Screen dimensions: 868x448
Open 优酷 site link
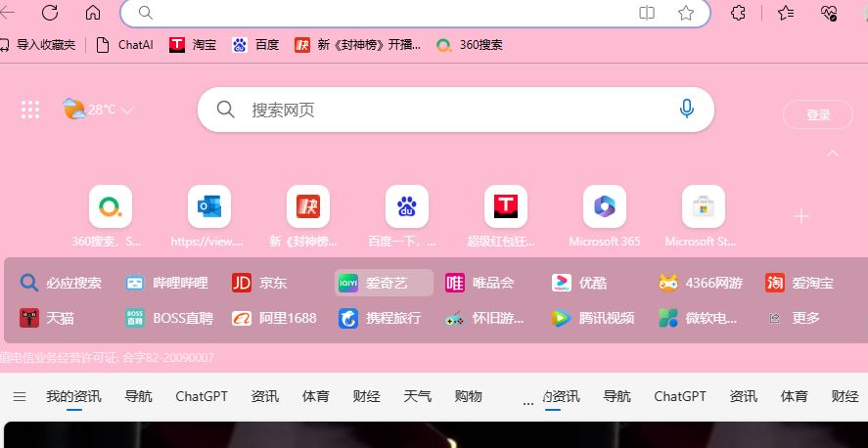pyautogui.click(x=579, y=284)
